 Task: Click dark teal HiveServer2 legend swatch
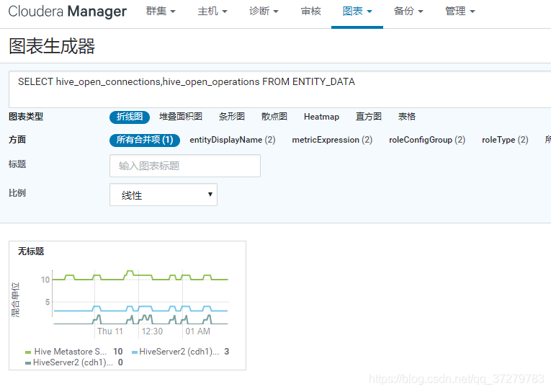[x=28, y=363]
